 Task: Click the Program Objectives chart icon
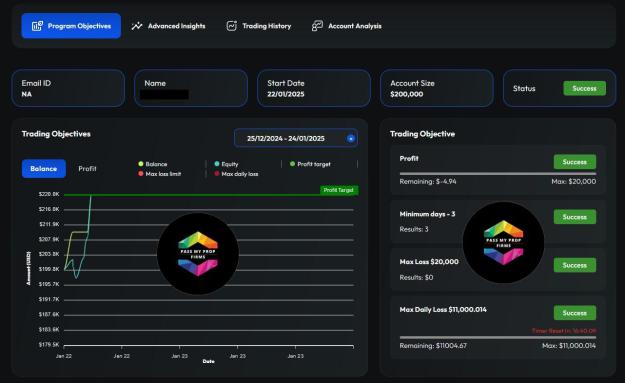tap(37, 26)
